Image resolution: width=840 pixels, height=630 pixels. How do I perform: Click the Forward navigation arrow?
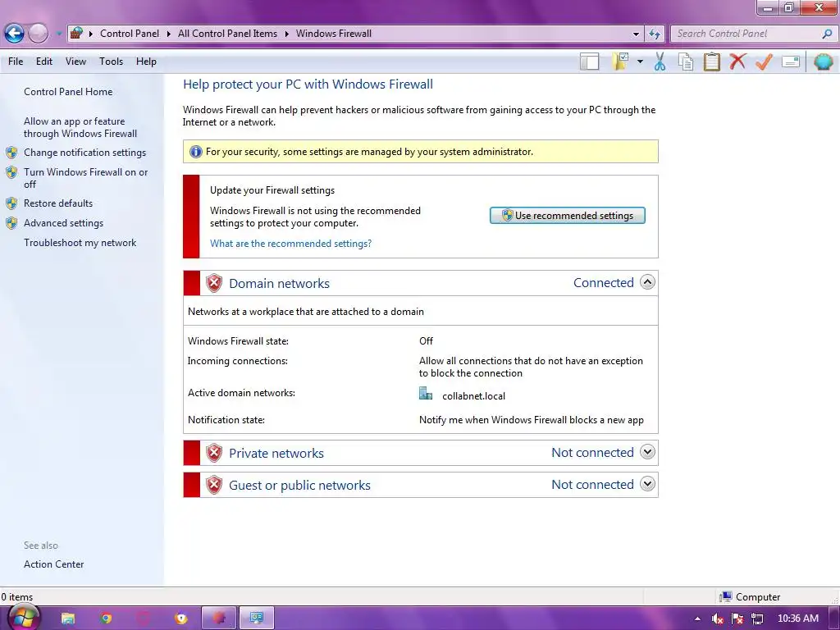pos(38,33)
